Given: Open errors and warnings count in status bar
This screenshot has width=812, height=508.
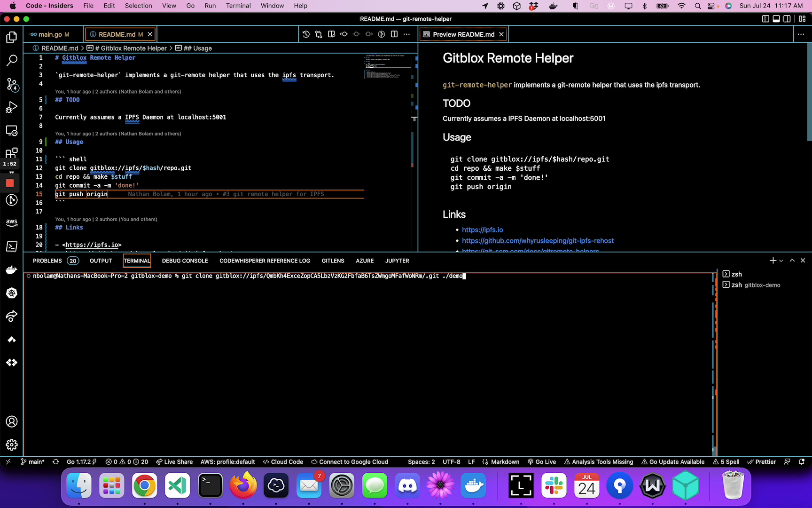Looking at the screenshot, I should (x=127, y=462).
